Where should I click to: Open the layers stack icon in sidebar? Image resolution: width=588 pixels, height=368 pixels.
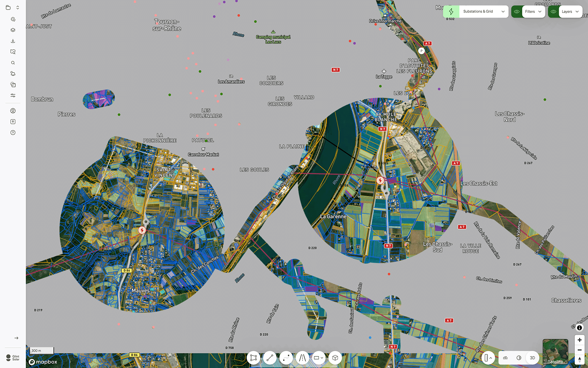click(13, 30)
